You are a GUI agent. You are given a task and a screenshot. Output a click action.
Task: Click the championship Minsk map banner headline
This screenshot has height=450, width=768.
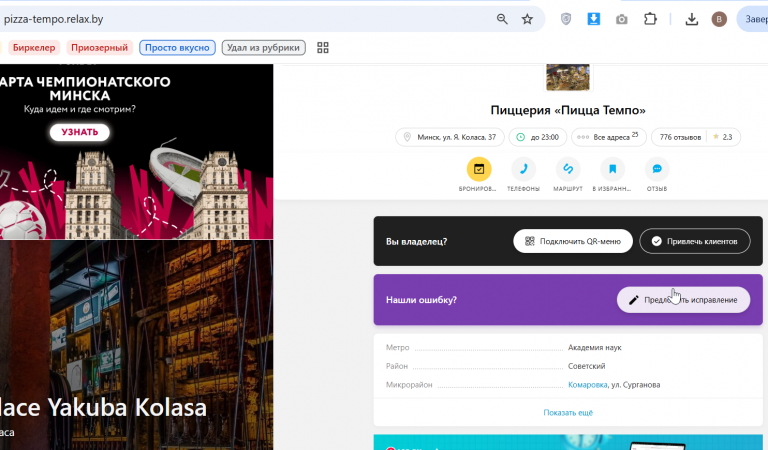tap(85, 89)
